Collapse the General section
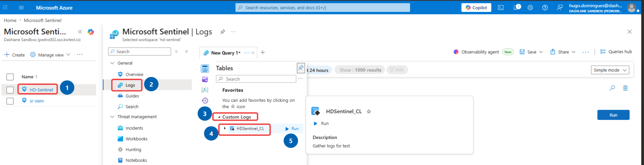 point(112,63)
